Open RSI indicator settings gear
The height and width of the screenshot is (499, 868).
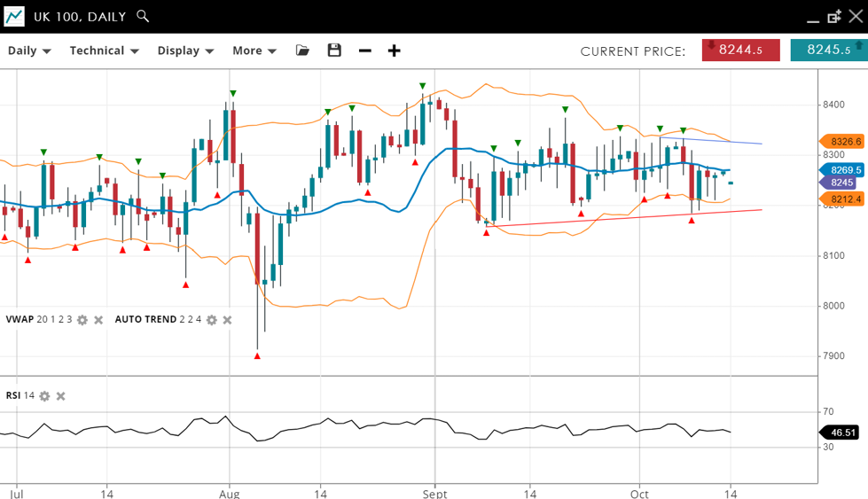point(45,396)
